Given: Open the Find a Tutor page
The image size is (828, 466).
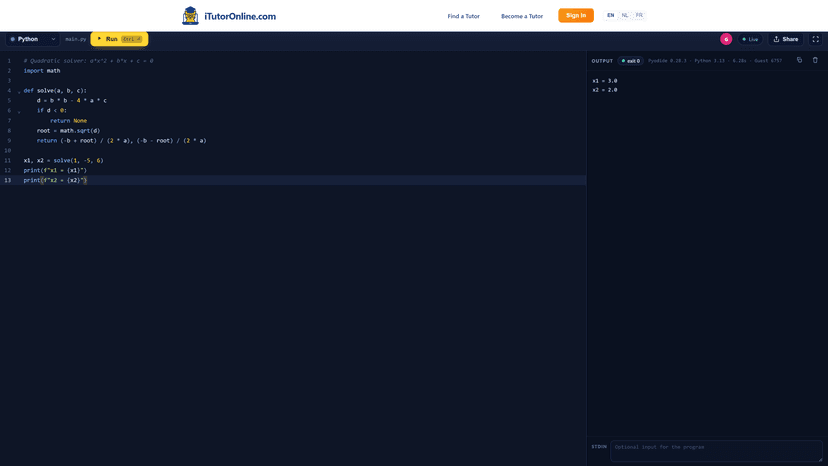Looking at the screenshot, I should 463,16.
